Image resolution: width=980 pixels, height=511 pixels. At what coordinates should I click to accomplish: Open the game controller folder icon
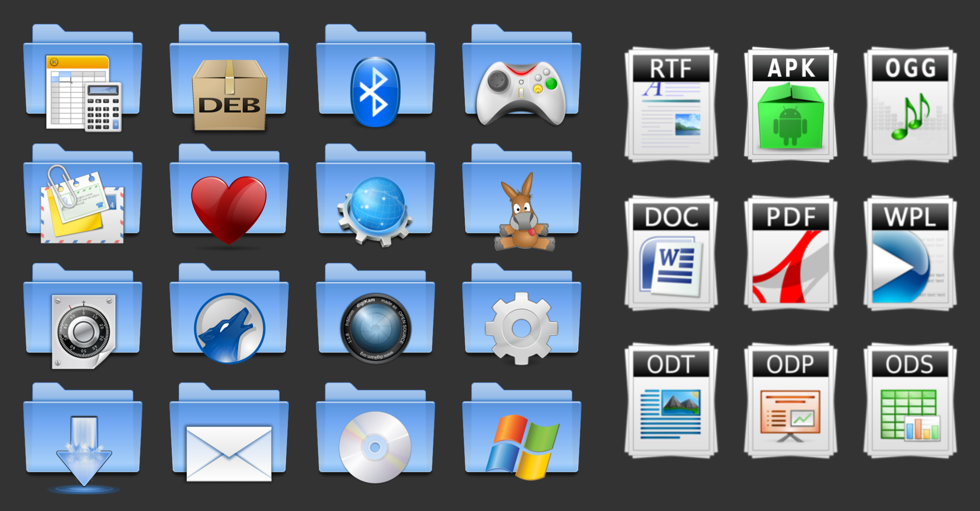tap(522, 75)
